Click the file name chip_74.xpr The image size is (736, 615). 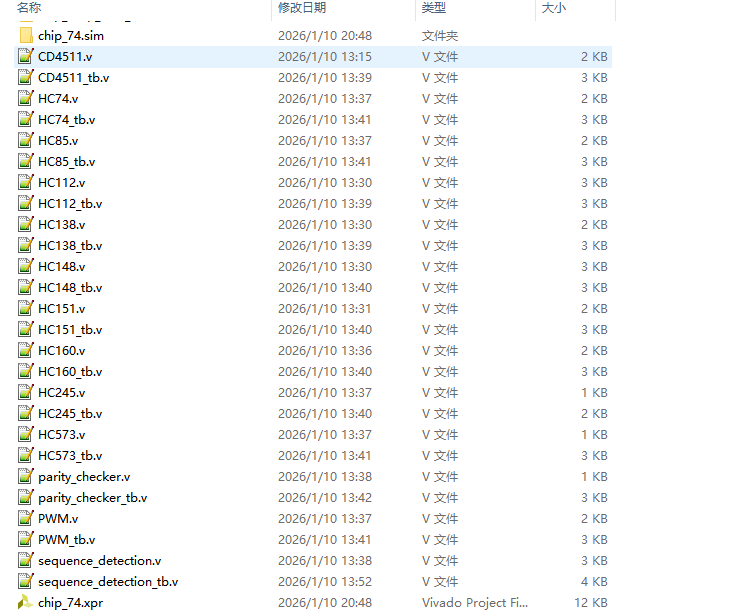point(70,603)
